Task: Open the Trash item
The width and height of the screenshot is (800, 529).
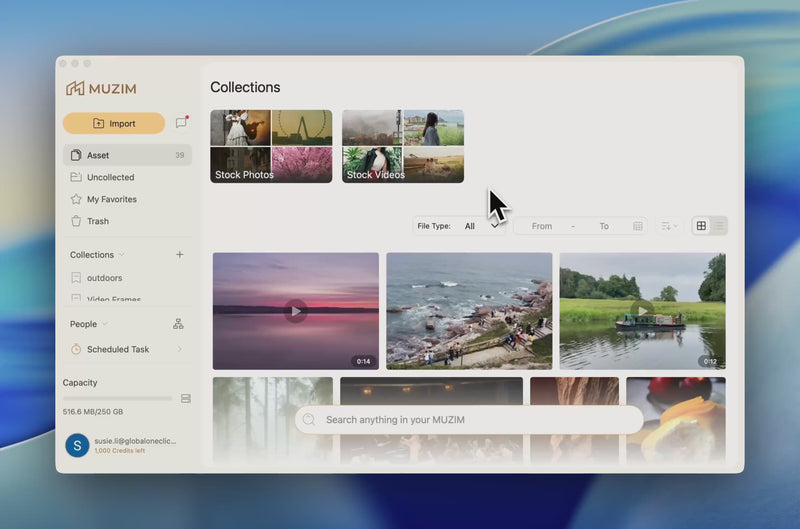Action: pos(127,221)
